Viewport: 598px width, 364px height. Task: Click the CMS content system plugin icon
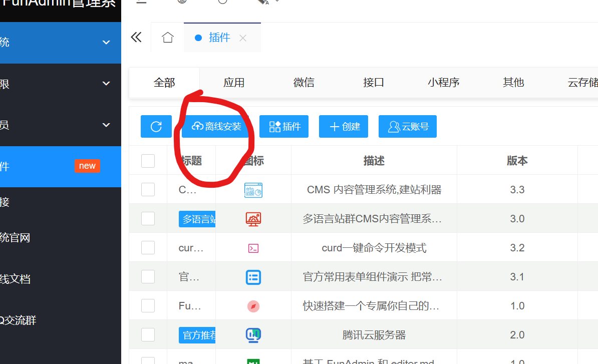[253, 190]
